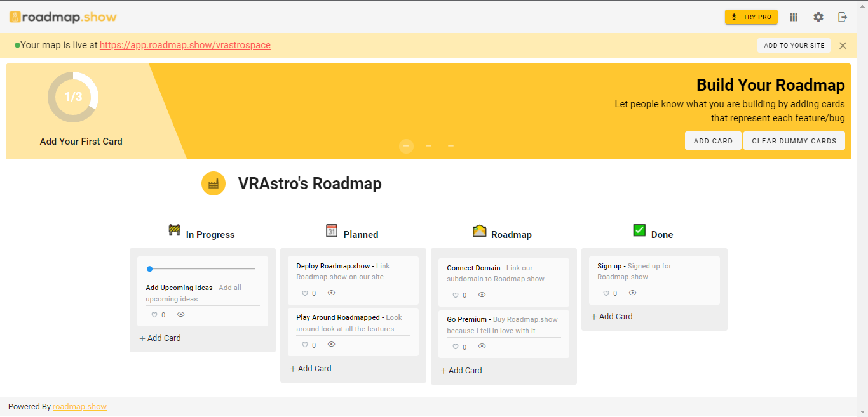This screenshot has height=417, width=868.
Task: Click the Planned calendar icon
Action: point(332,230)
